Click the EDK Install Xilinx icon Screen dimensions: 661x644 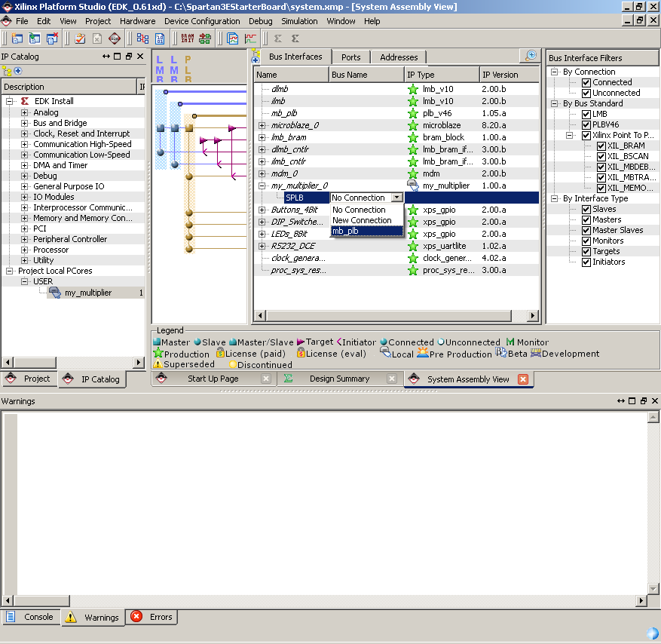click(x=25, y=101)
